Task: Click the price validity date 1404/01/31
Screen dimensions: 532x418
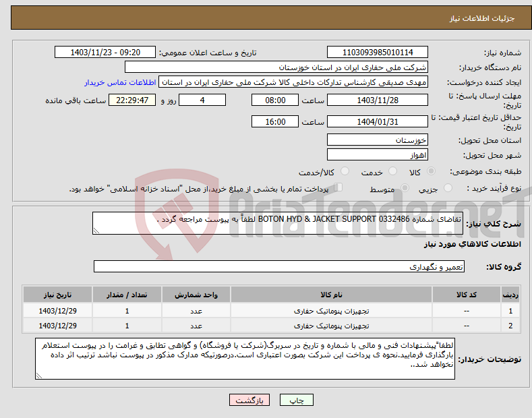Action: [x=378, y=121]
